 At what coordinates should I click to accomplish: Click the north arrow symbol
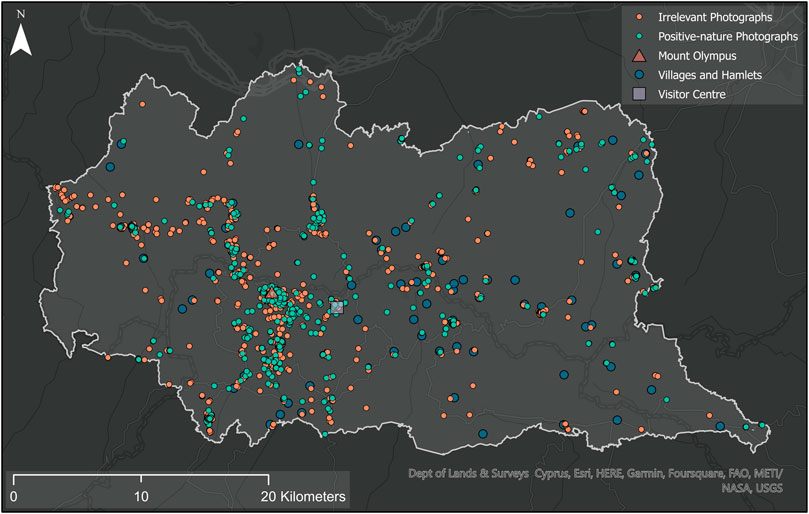[21, 39]
